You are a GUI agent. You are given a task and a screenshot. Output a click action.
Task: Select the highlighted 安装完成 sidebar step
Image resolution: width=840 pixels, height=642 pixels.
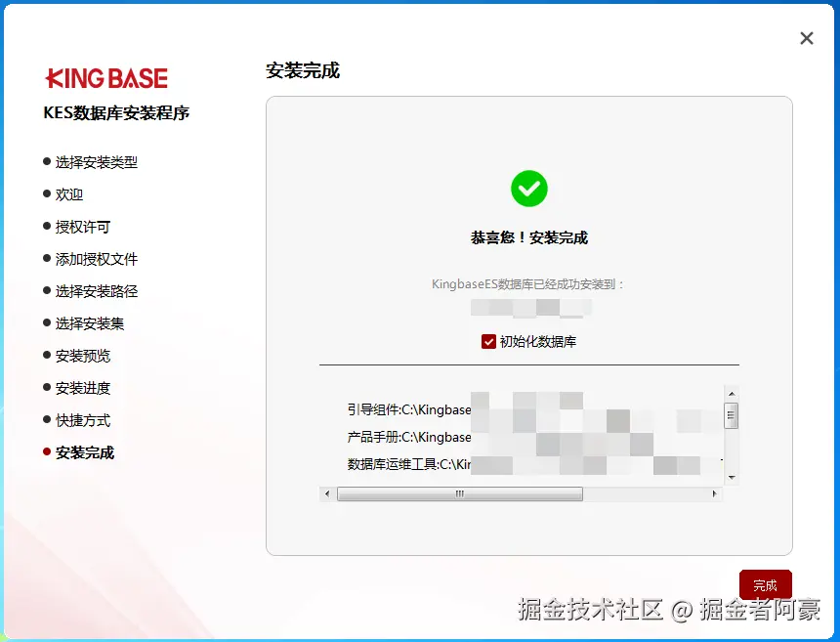(x=79, y=452)
